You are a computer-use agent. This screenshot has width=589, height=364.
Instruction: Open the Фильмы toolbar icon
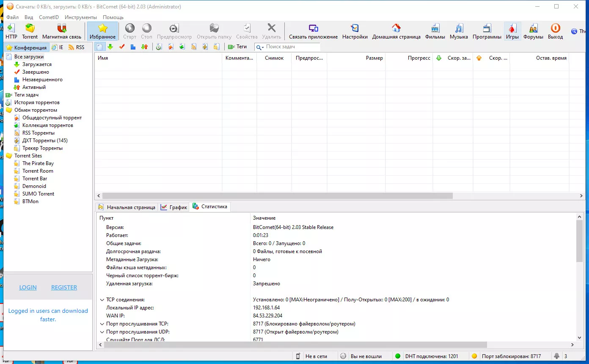coord(435,29)
